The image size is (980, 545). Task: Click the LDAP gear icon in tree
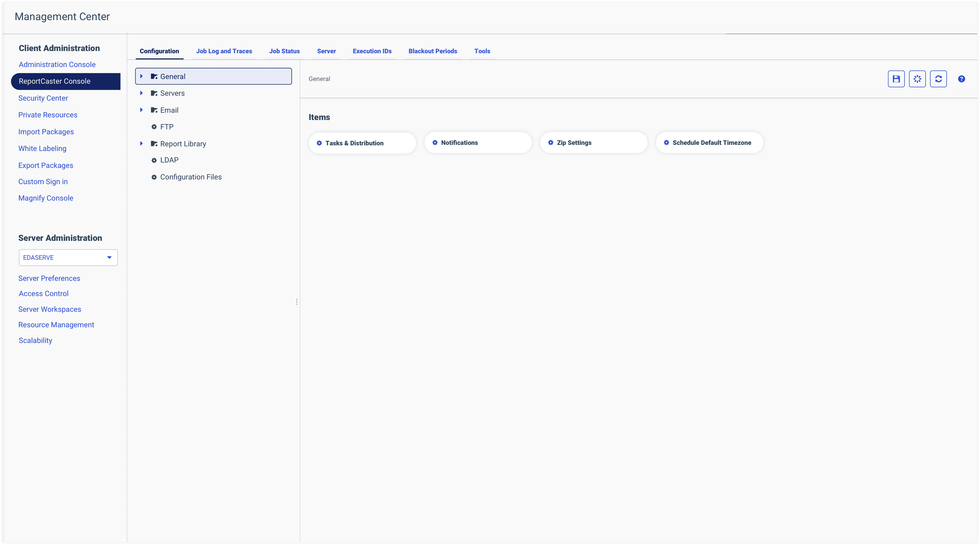154,160
